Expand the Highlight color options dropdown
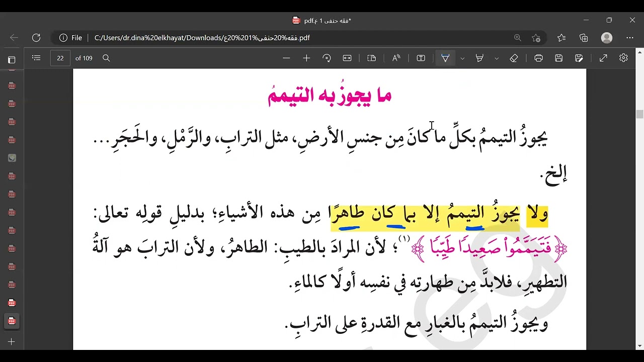Viewport: 644px width, 362px height. [497, 58]
